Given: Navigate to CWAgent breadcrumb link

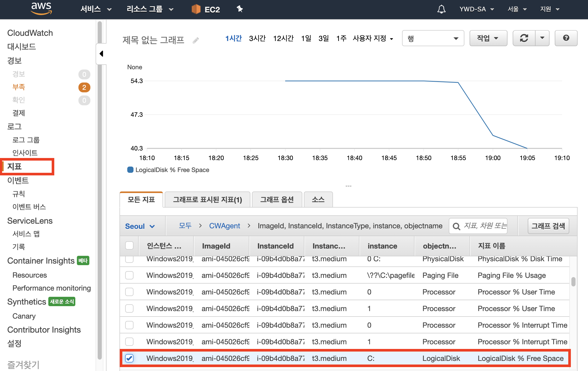Looking at the screenshot, I should [224, 226].
